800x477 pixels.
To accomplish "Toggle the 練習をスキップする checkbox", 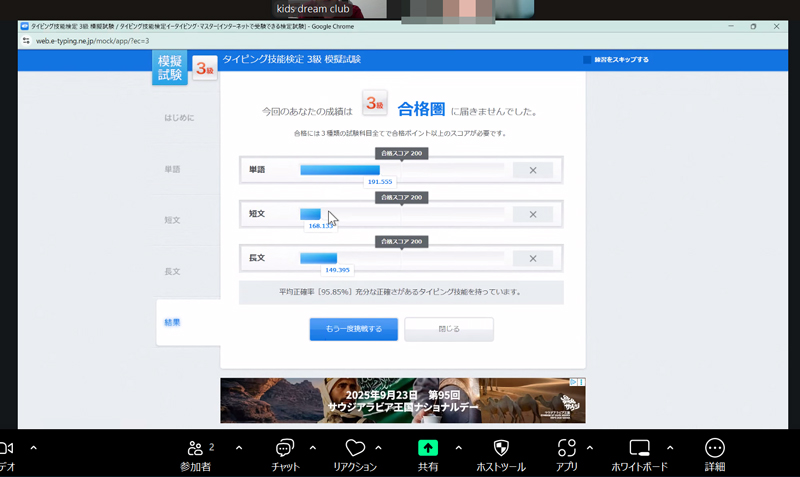I will click(588, 60).
